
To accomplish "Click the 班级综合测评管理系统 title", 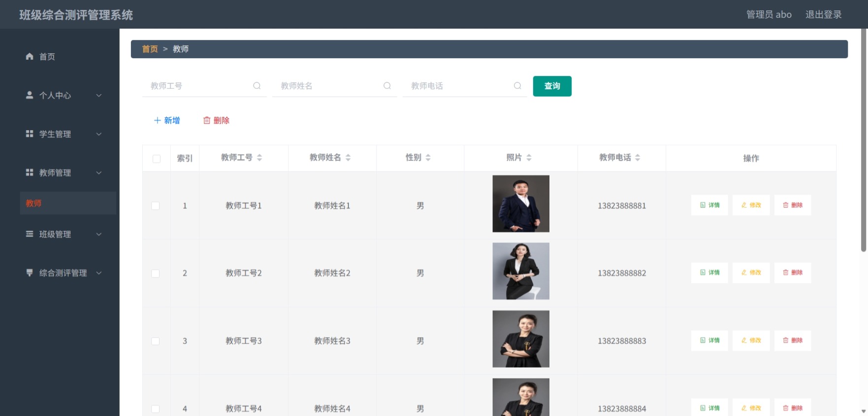I will click(x=76, y=15).
